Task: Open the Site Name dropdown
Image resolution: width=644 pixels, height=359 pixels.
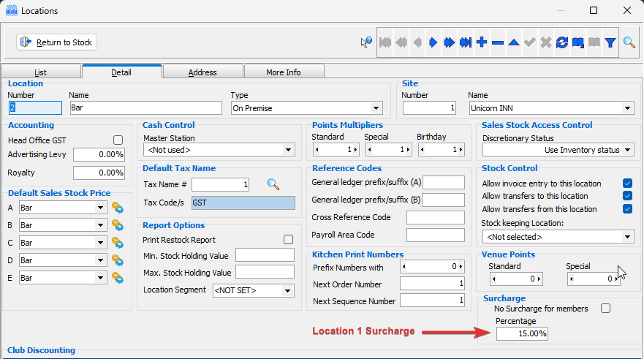Action: 627,108
